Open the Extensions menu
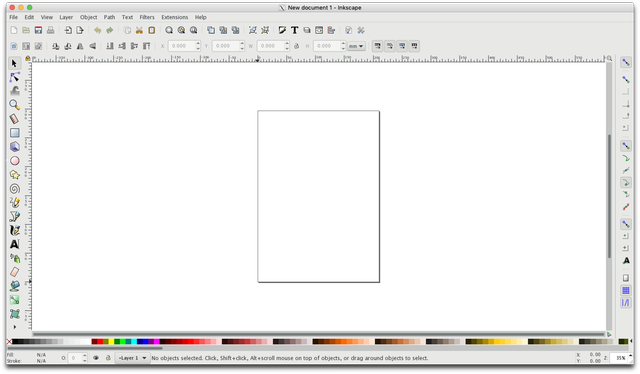The height and width of the screenshot is (374, 640). click(175, 17)
